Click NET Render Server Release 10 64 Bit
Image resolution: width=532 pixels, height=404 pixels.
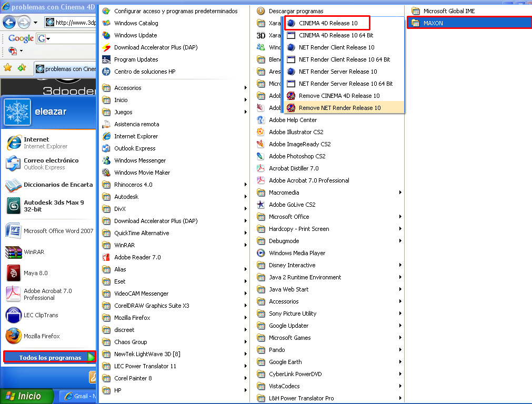point(344,84)
